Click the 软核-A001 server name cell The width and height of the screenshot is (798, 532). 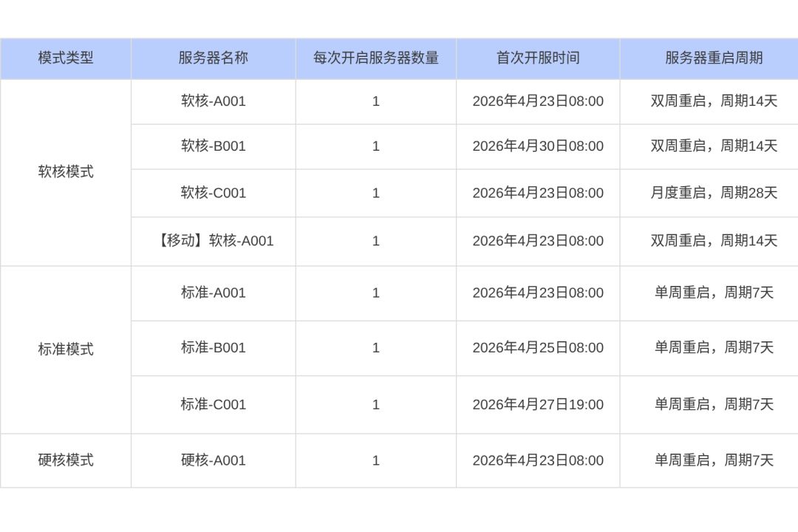pos(213,101)
